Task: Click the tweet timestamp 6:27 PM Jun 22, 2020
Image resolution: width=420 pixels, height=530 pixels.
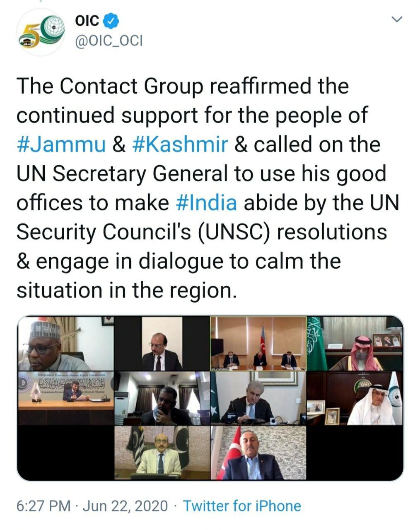Action: (92, 506)
